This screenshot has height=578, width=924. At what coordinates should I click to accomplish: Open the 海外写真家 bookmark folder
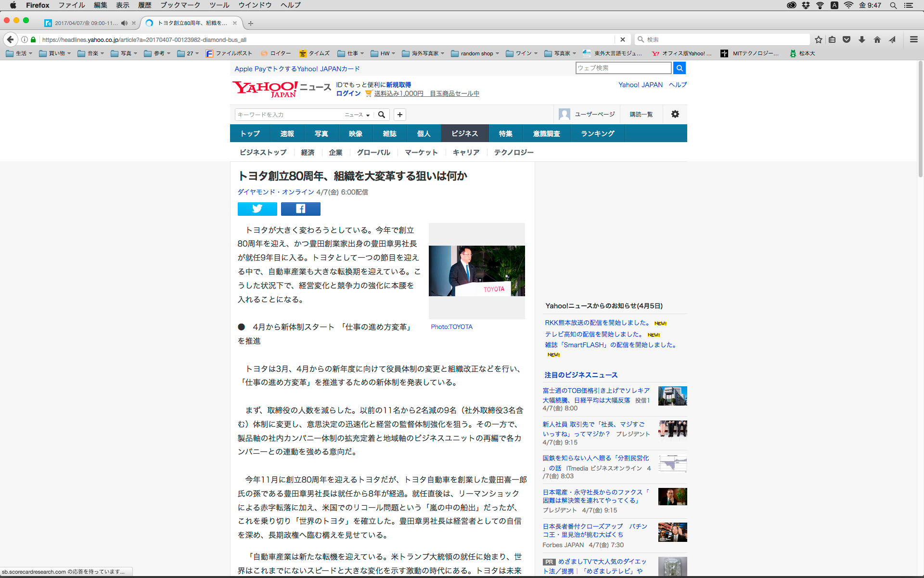point(423,53)
